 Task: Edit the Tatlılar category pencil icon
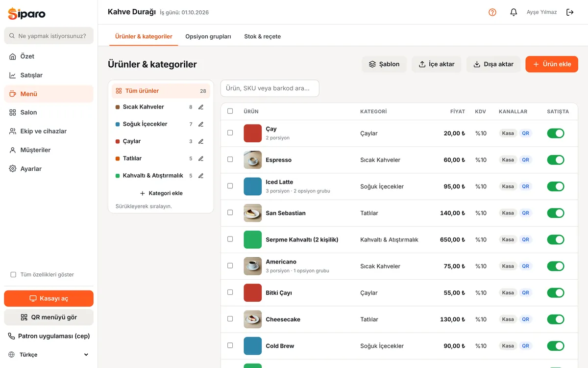tap(201, 158)
